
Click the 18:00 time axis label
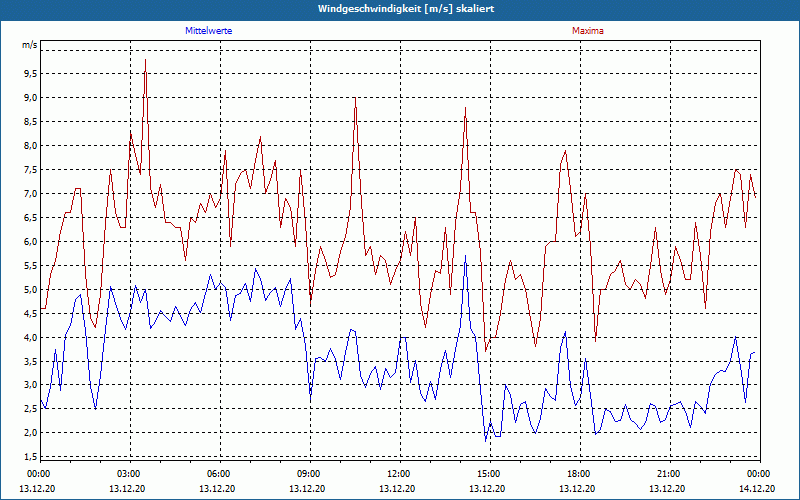(581, 474)
